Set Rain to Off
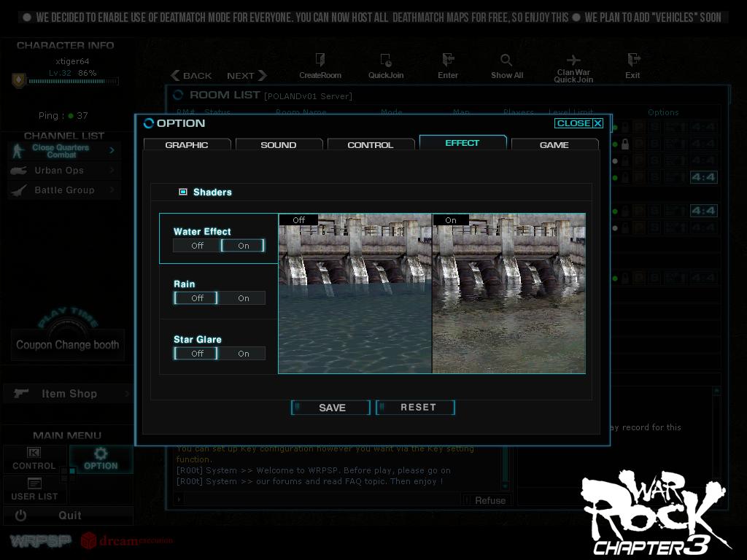This screenshot has height=560, width=747. (196, 298)
